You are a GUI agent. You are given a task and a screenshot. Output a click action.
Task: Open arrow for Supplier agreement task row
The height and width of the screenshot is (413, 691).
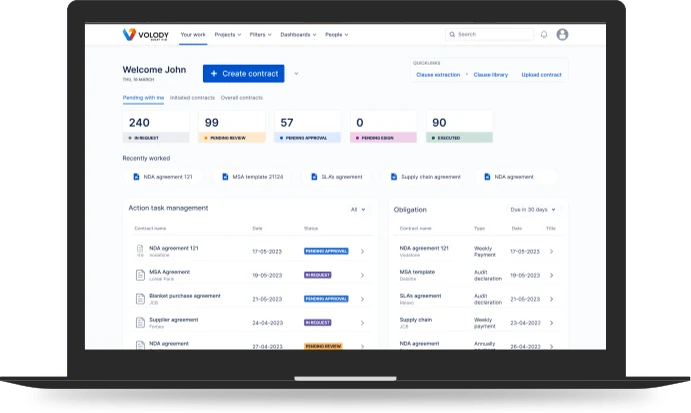pyautogui.click(x=362, y=323)
